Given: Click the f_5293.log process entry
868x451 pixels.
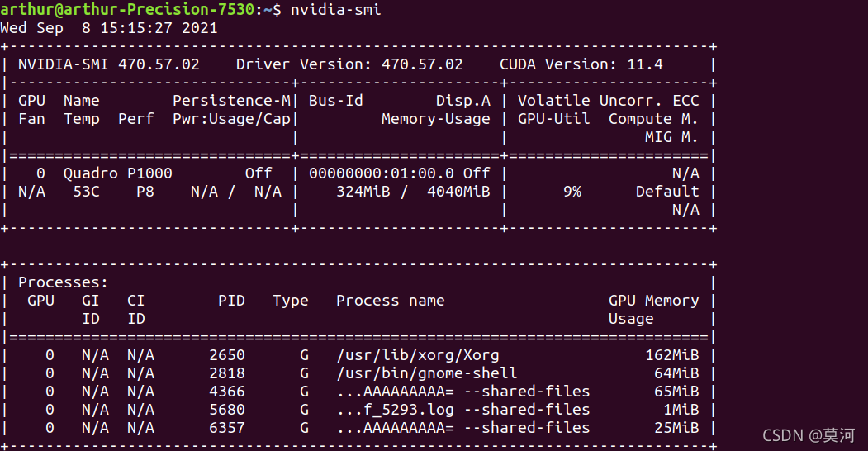Looking at the screenshot, I should (462, 410).
